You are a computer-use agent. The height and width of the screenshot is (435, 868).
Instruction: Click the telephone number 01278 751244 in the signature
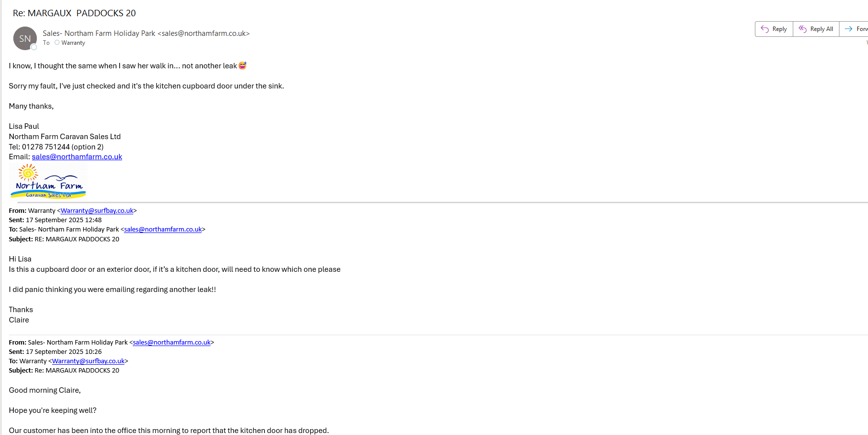click(46, 147)
